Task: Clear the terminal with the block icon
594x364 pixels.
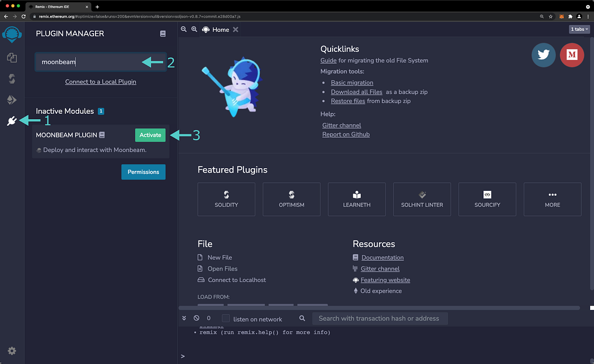Action: pyautogui.click(x=196, y=318)
